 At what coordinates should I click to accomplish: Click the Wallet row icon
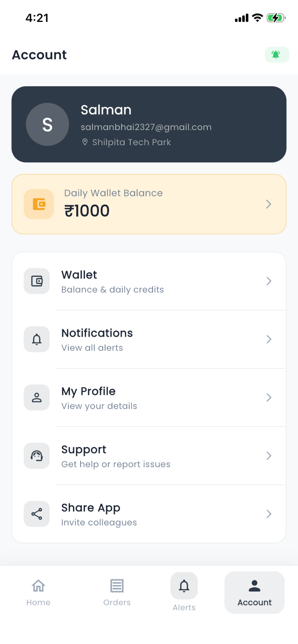[36, 281]
